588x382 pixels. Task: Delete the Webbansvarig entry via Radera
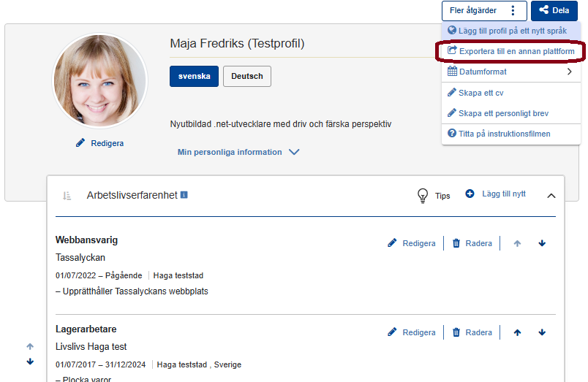tap(472, 243)
